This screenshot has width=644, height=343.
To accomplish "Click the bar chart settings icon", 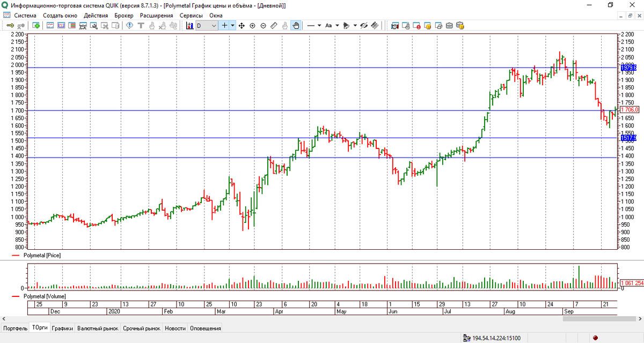I will (189, 25).
